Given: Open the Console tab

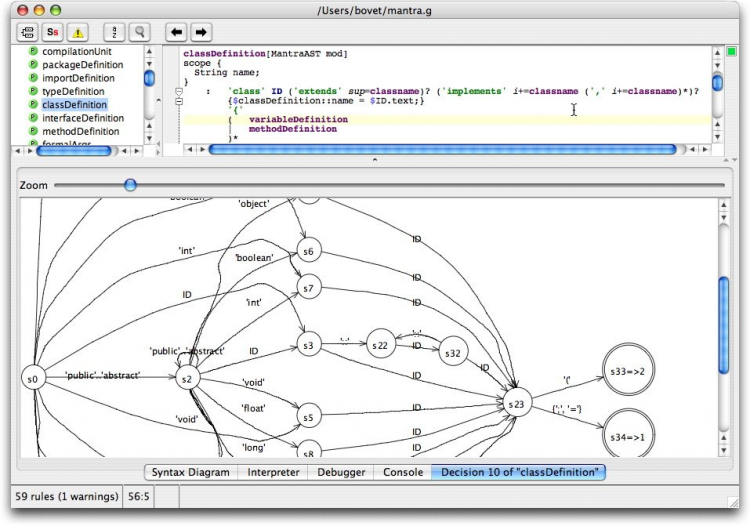Looking at the screenshot, I should coord(403,472).
